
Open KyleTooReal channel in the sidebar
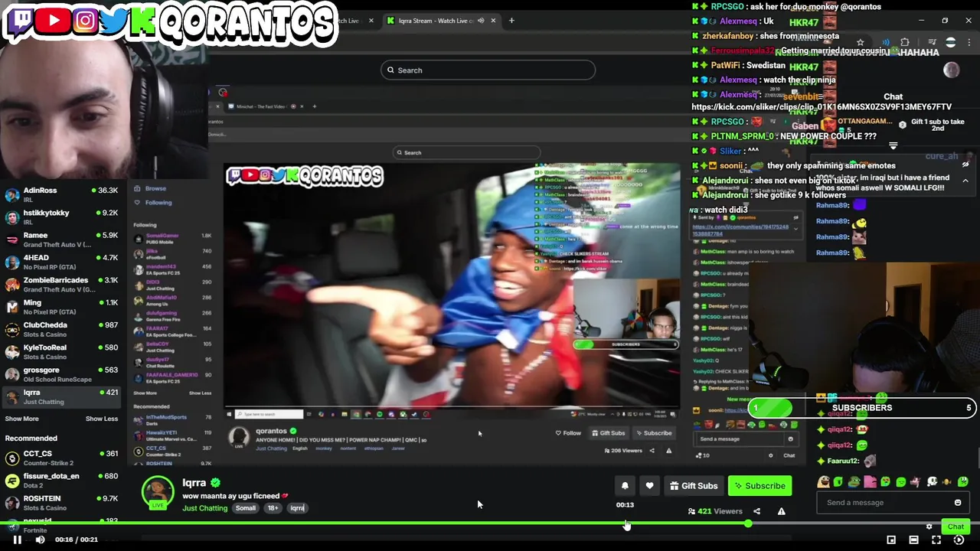tap(63, 351)
